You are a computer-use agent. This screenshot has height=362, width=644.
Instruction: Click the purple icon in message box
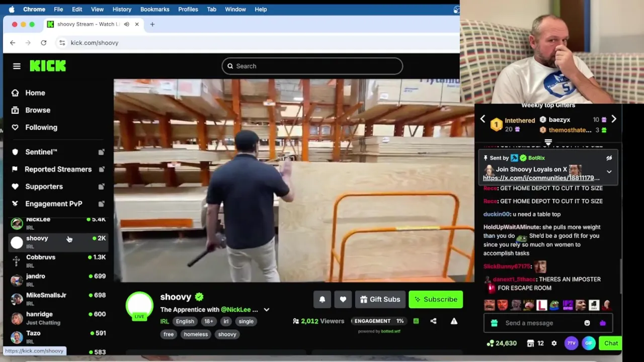[x=603, y=323]
